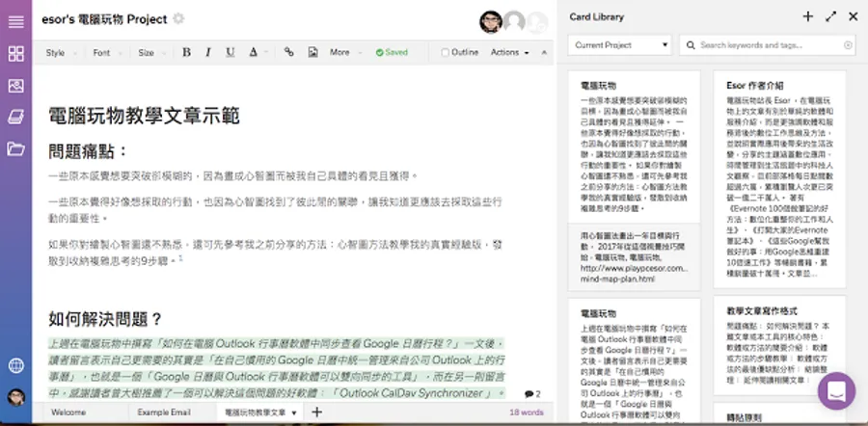Click the faded add-collaborator avatar
Image resolution: width=868 pixels, height=426 pixels.
tap(536, 23)
